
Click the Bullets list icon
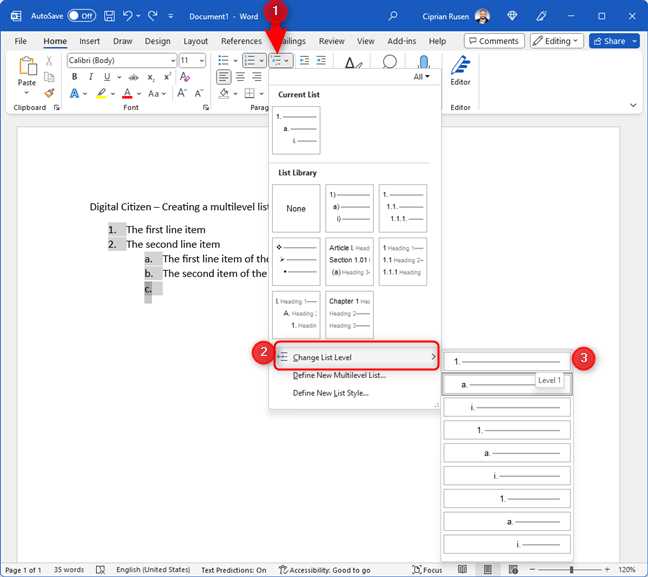[223, 60]
